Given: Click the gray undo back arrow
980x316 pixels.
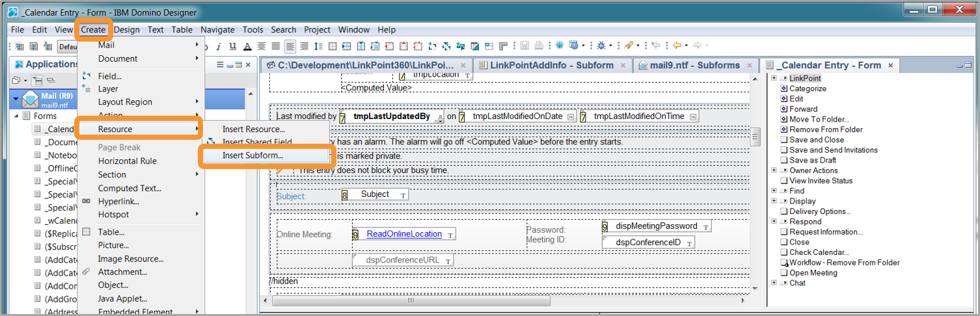Looking at the screenshot, I should pos(656,46).
